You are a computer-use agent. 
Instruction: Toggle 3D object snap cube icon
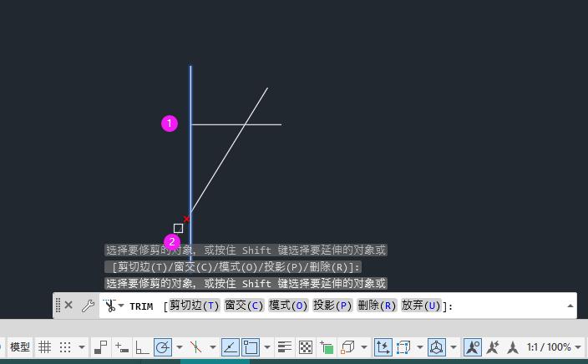point(347,347)
